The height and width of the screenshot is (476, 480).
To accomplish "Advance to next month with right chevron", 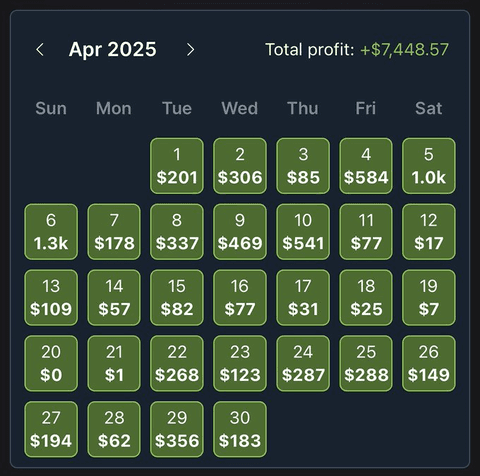I will click(x=190, y=50).
